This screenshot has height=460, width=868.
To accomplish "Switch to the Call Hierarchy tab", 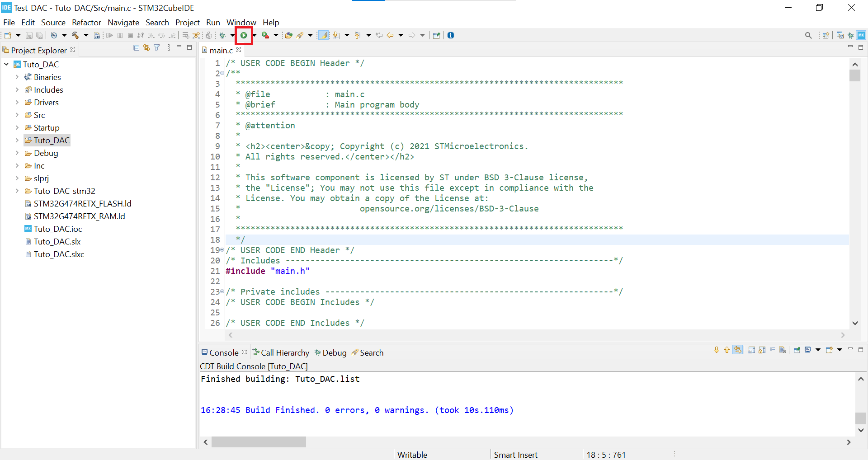I will 281,353.
